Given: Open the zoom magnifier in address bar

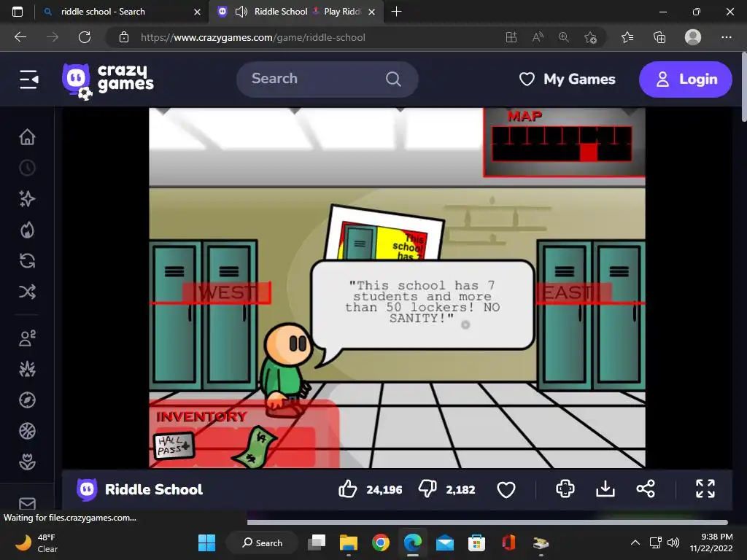Looking at the screenshot, I should (x=564, y=37).
